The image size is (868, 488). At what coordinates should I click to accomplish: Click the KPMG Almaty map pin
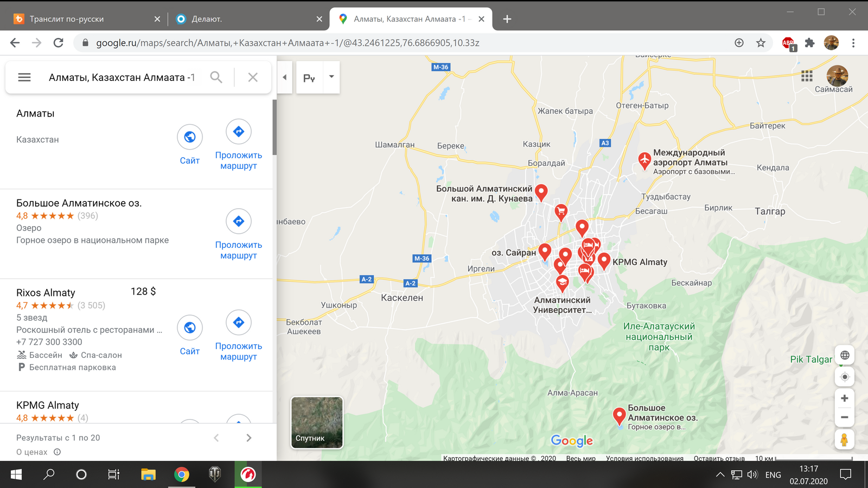(604, 261)
